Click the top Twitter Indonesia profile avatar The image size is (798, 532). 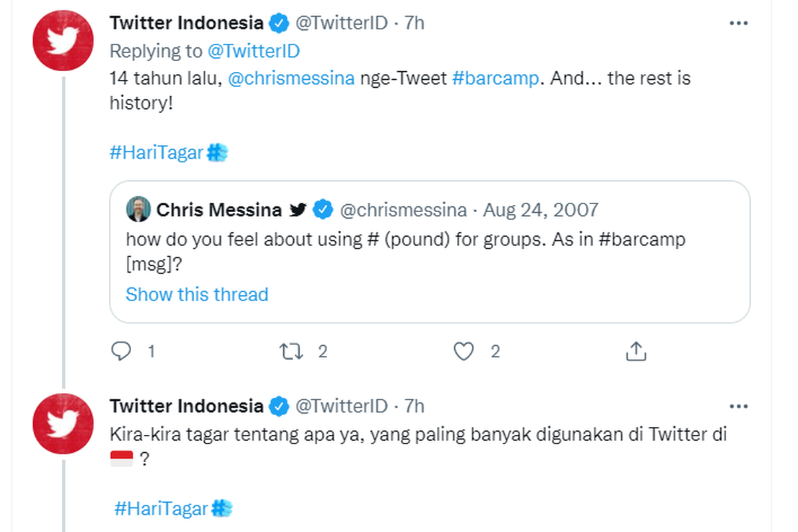point(63,41)
